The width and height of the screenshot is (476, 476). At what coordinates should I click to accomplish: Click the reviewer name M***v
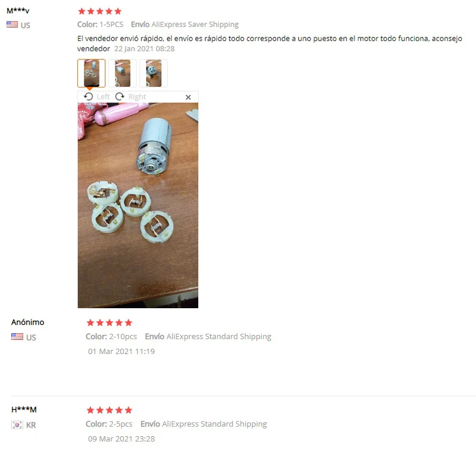click(x=18, y=11)
